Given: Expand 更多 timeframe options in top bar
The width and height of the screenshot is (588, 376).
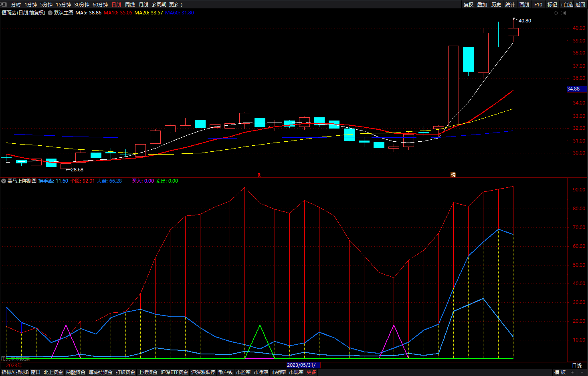Looking at the screenshot, I should click(x=176, y=4).
